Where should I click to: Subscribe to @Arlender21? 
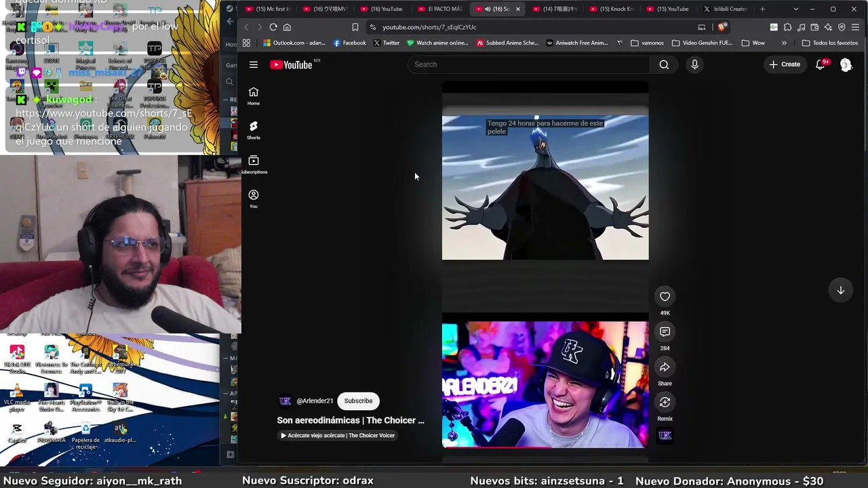[x=358, y=401]
